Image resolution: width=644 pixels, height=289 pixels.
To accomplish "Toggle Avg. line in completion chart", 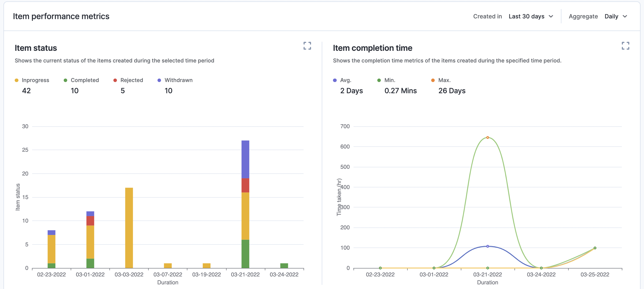I will (345, 80).
